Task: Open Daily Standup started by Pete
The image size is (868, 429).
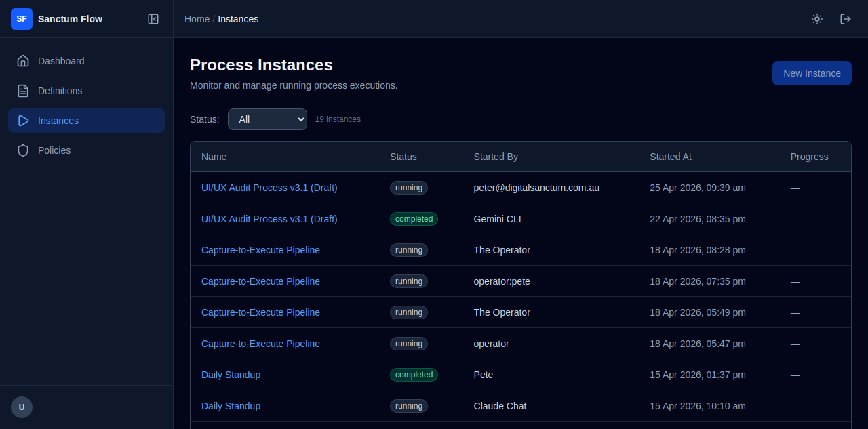Action: click(231, 375)
